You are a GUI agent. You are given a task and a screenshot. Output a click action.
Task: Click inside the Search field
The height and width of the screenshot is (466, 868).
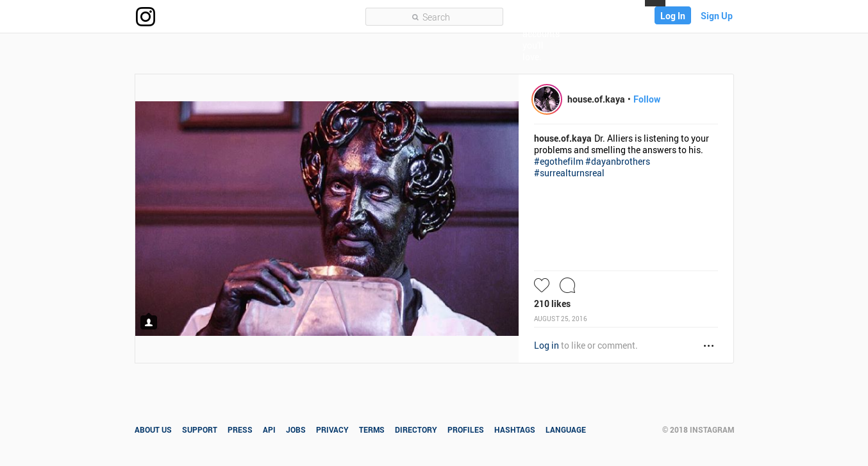434,17
